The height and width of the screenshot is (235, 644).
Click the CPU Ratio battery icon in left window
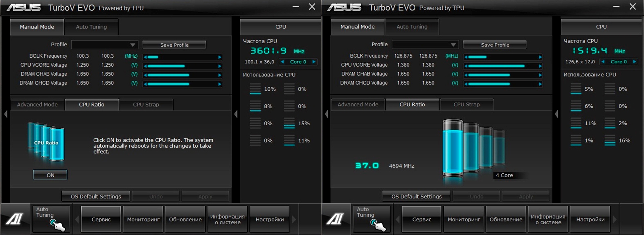pos(46,142)
